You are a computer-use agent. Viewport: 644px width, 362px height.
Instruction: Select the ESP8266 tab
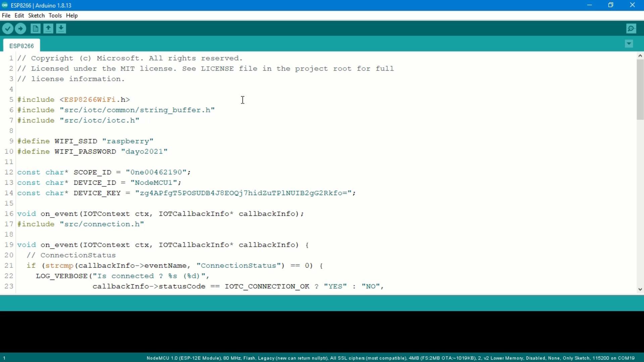point(21,46)
